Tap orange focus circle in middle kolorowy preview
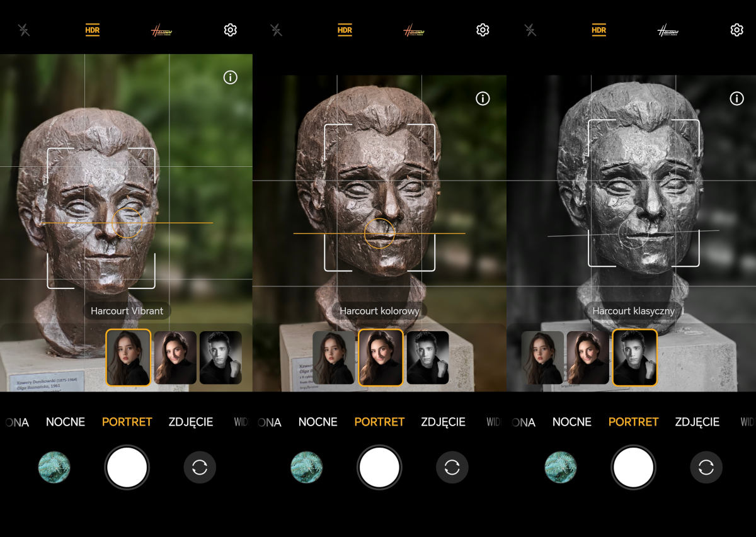This screenshot has width=756, height=537. [379, 233]
